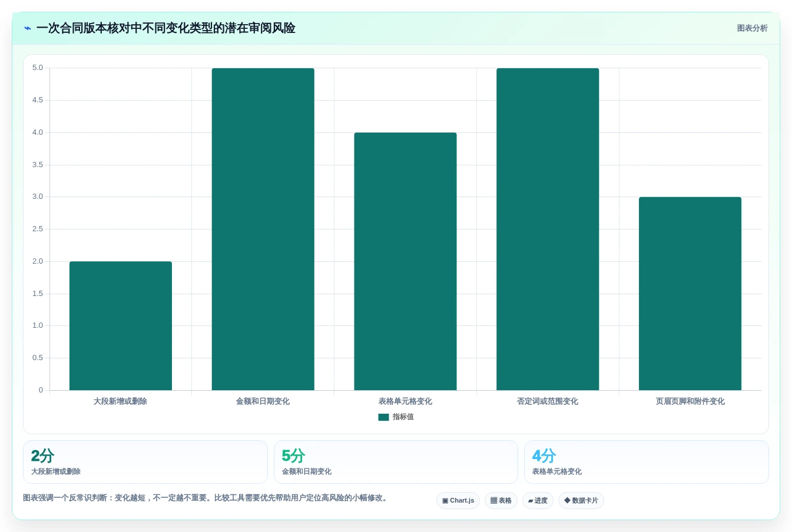Image resolution: width=792 pixels, height=532 pixels.
Task: Select the 大段新增或删除 bar
Action: 121,325
